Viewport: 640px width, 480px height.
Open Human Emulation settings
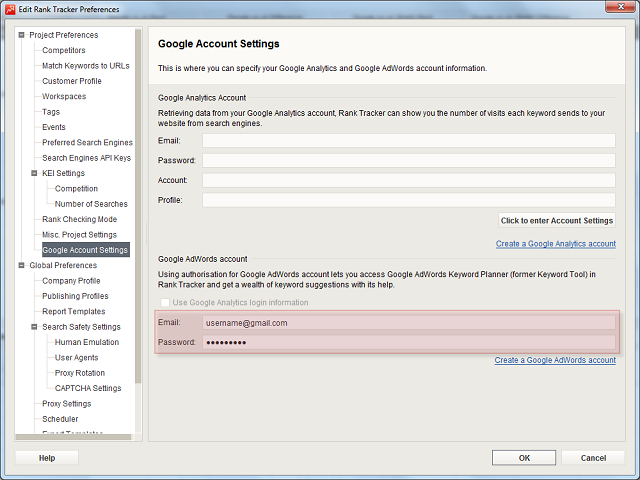(87, 342)
